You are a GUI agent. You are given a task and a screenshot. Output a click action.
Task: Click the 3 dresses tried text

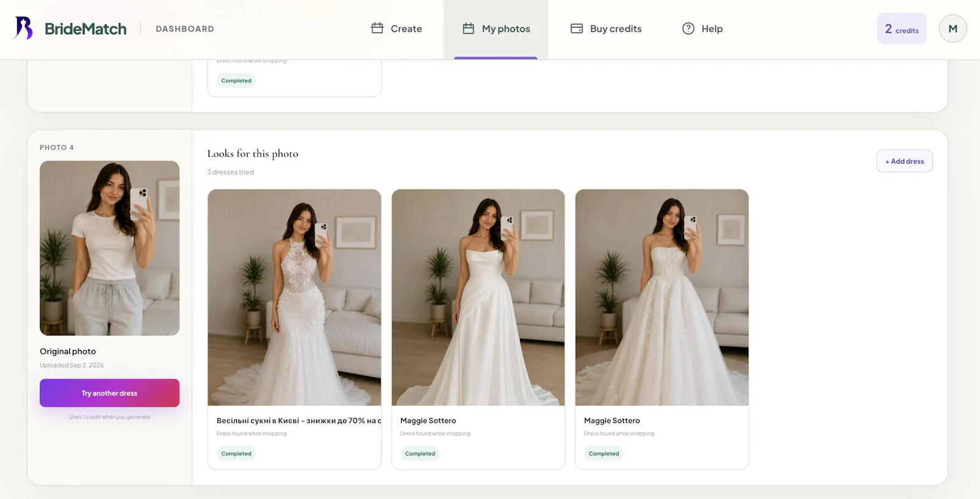coord(230,172)
